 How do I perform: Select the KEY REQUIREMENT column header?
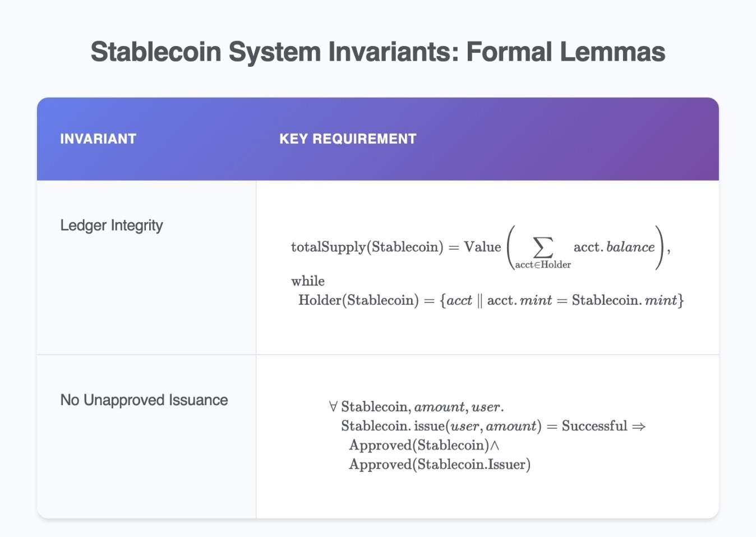pyautogui.click(x=348, y=139)
